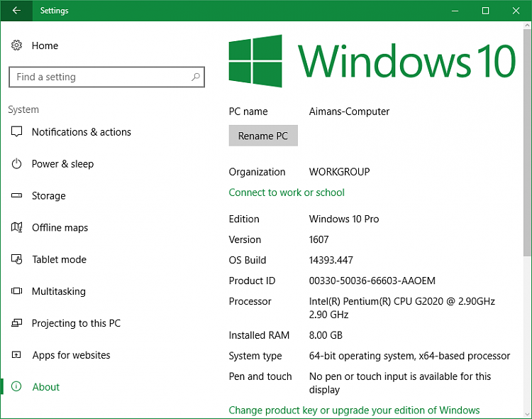Click the About info circle icon
Image resolution: width=532 pixels, height=419 pixels.
(16, 386)
